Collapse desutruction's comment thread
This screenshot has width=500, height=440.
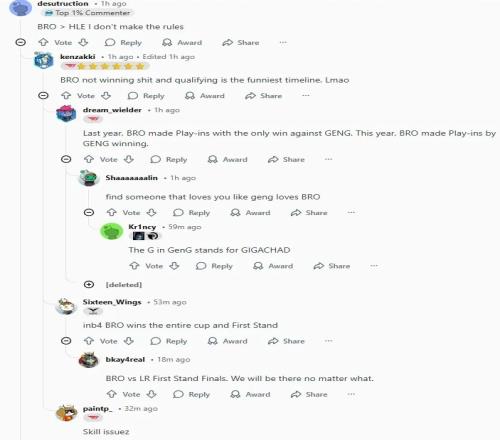pos(21,42)
